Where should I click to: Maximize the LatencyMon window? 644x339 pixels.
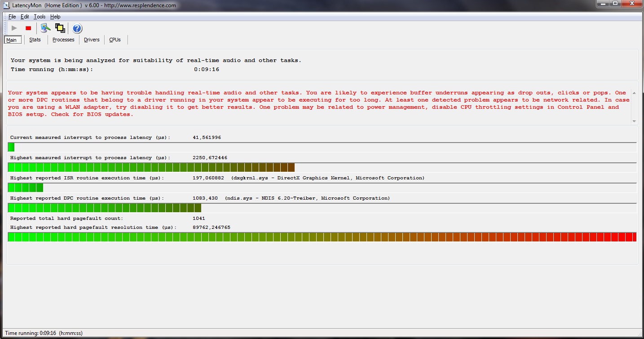tap(615, 4)
